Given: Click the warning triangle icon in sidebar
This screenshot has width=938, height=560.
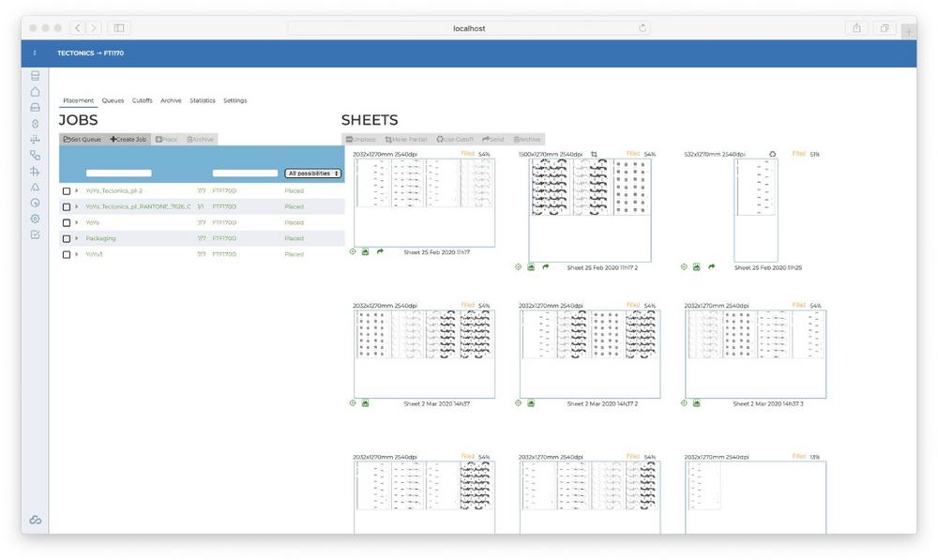Looking at the screenshot, I should [x=35, y=188].
